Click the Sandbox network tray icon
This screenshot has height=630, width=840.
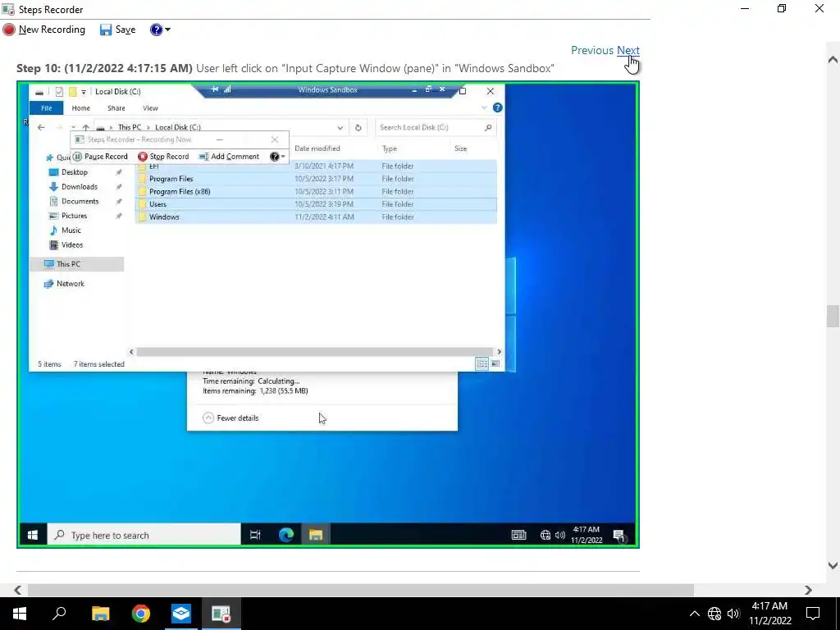point(546,535)
